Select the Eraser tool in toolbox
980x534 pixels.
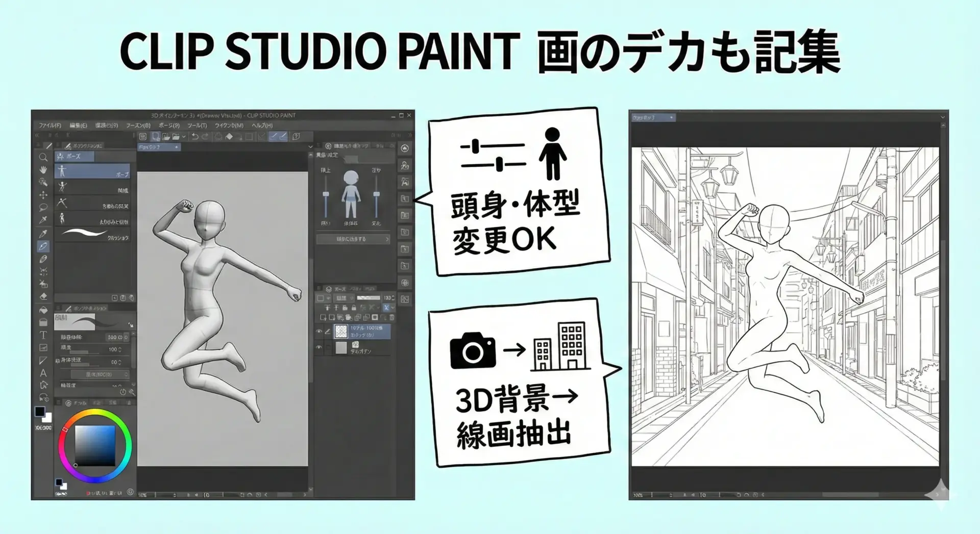point(43,296)
